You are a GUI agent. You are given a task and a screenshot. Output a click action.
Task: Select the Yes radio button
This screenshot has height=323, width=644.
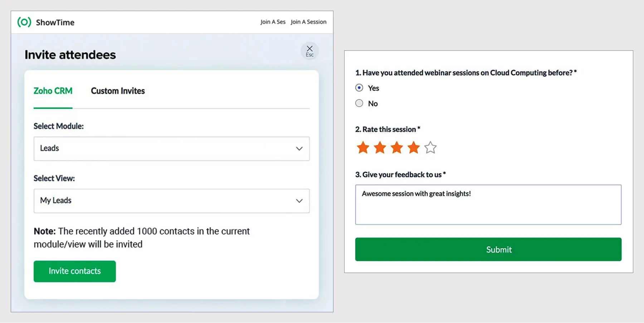359,88
